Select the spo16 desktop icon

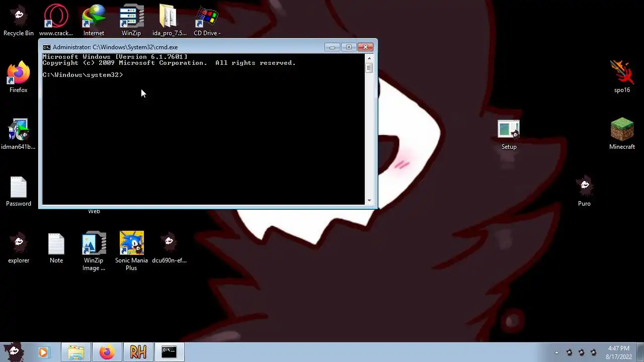(622, 77)
